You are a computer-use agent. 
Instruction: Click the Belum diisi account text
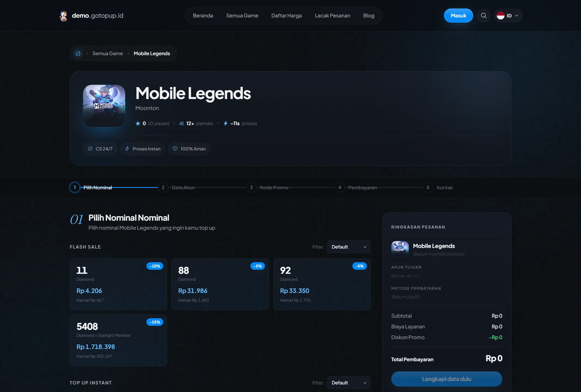pyautogui.click(x=405, y=276)
